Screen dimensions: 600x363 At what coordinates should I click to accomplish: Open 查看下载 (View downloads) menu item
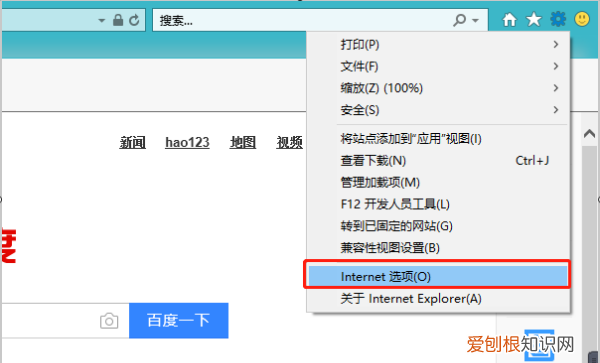tap(439, 160)
